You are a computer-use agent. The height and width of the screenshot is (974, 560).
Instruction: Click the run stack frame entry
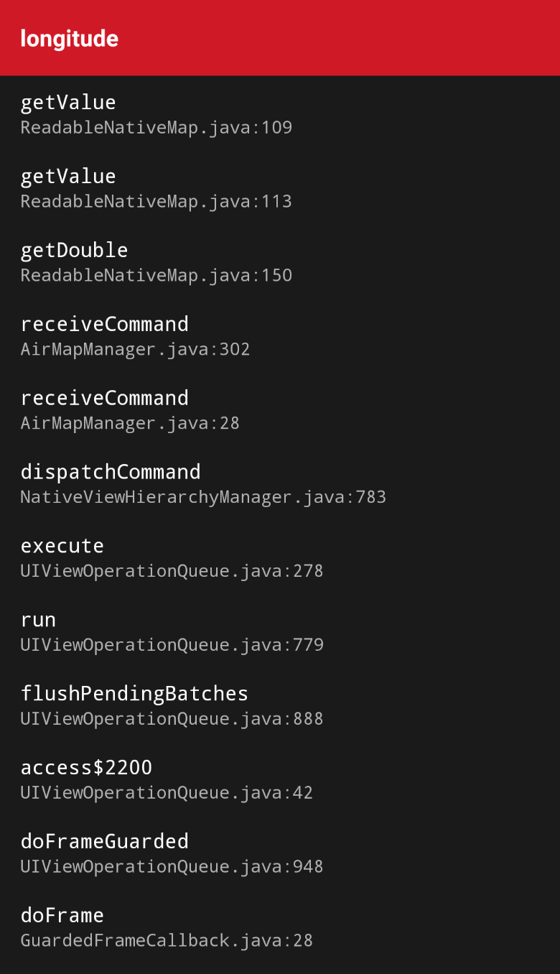[38, 620]
